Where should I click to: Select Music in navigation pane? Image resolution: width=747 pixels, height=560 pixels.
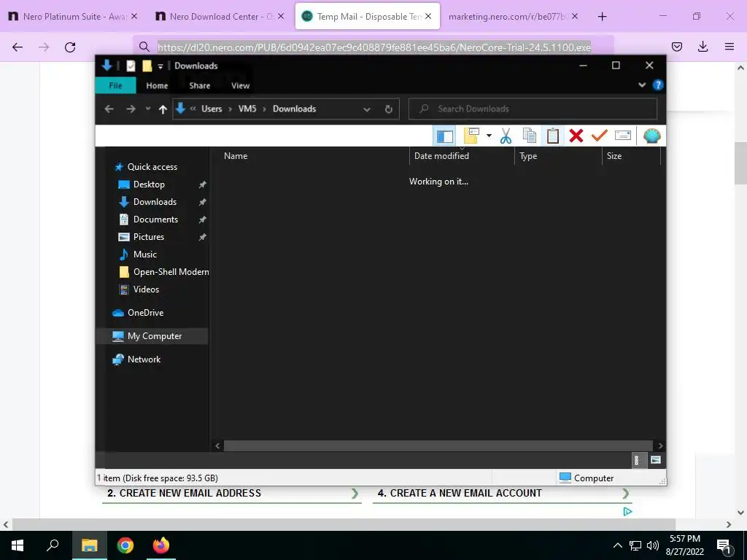pyautogui.click(x=144, y=254)
